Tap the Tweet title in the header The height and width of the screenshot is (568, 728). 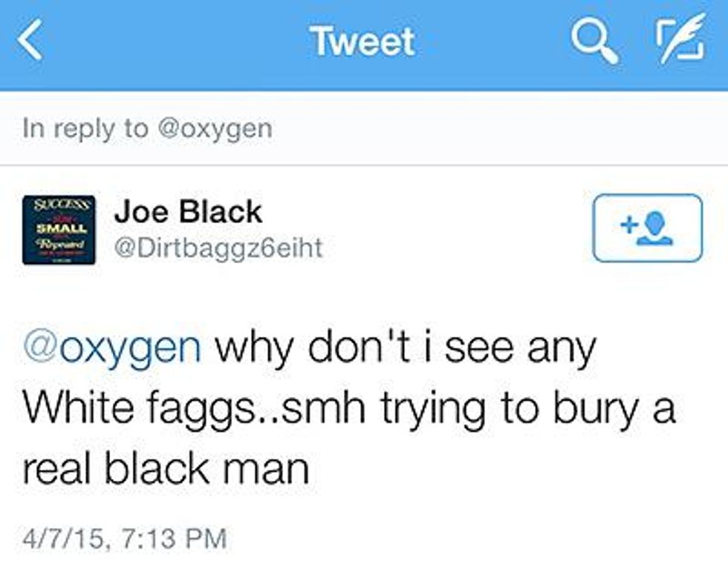363,42
